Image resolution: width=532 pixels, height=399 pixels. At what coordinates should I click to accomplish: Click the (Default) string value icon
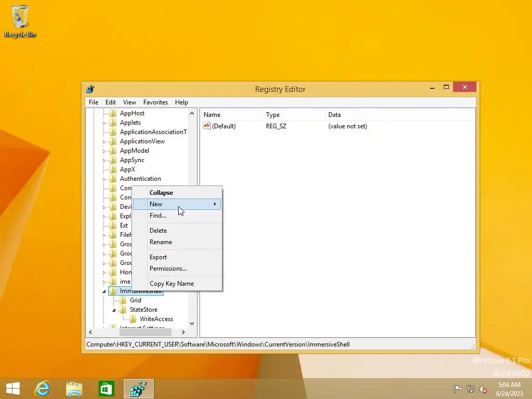pyautogui.click(x=207, y=126)
